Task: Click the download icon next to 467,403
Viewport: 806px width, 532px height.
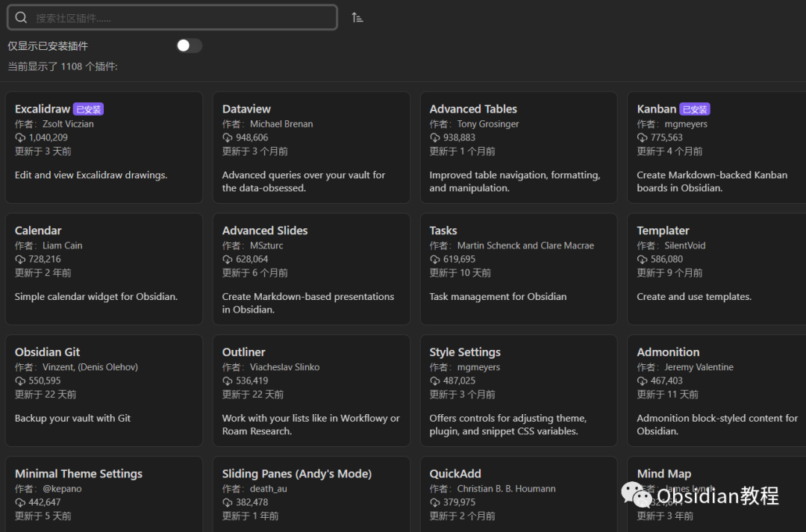Action: coord(642,381)
